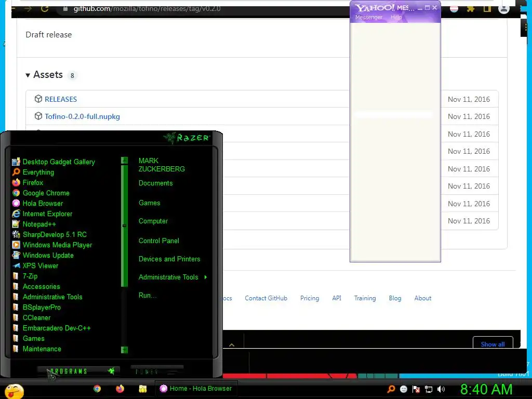Open Messenger menu in Yahoo Messenger
This screenshot has width=532, height=399.
pyautogui.click(x=369, y=17)
